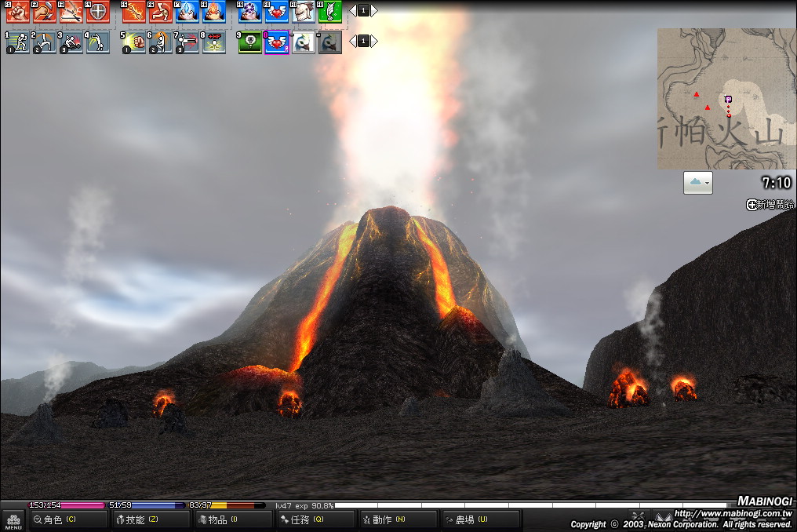Screen dimensions: 797x532
Task: Trigger the green feather skill in top bar
Action: click(329, 11)
